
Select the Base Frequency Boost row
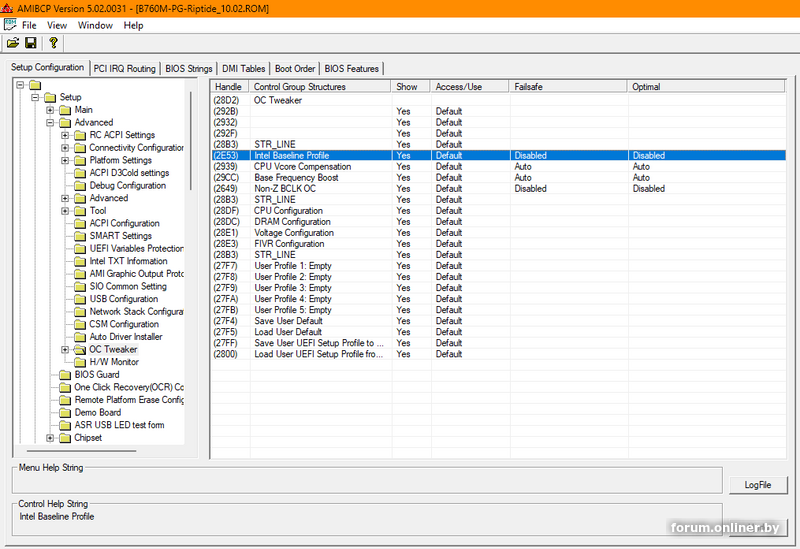click(296, 177)
